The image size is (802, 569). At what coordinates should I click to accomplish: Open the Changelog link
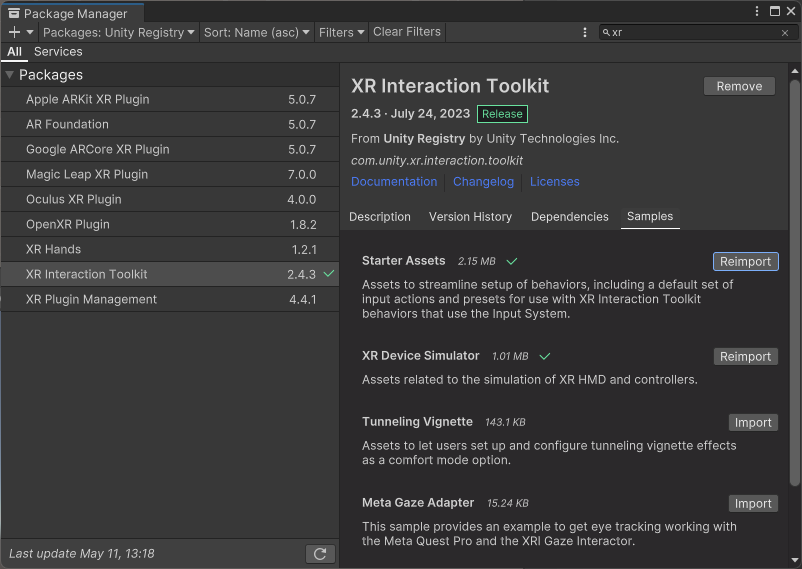point(483,182)
